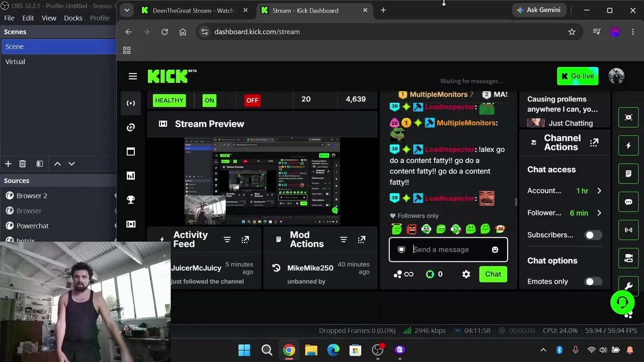Bookmark this page with the star icon
The height and width of the screenshot is (362, 644).
point(572,32)
